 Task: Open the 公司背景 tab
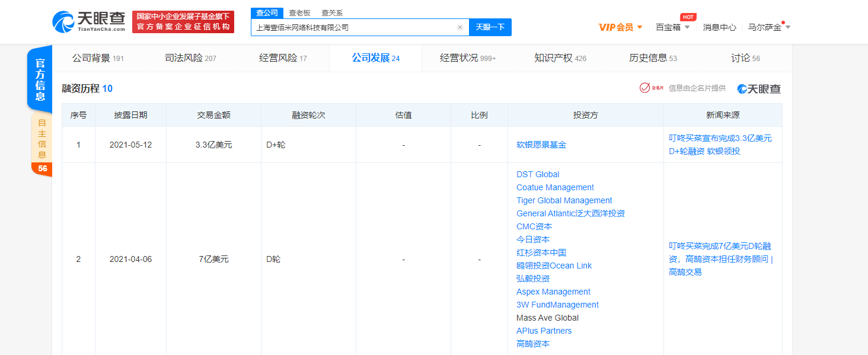(x=98, y=58)
